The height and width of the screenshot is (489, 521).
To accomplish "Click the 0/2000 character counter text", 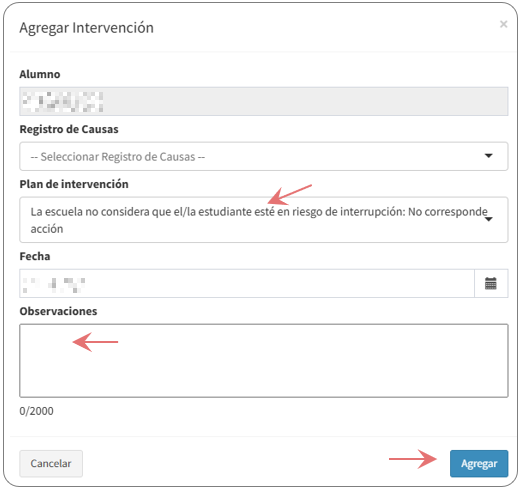I will (x=36, y=411).
